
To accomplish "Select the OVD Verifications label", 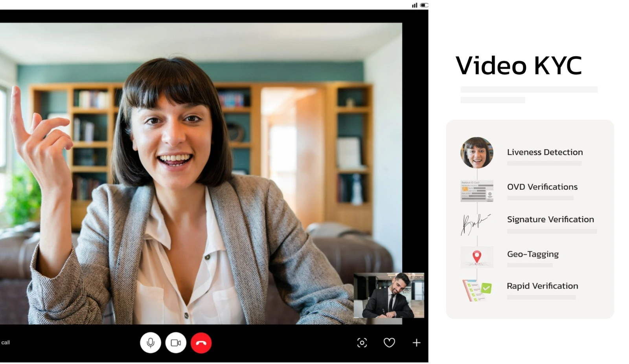I will point(542,187).
